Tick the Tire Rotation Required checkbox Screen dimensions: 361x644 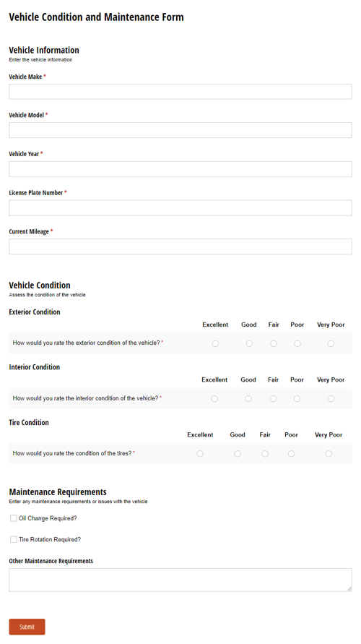click(x=14, y=539)
